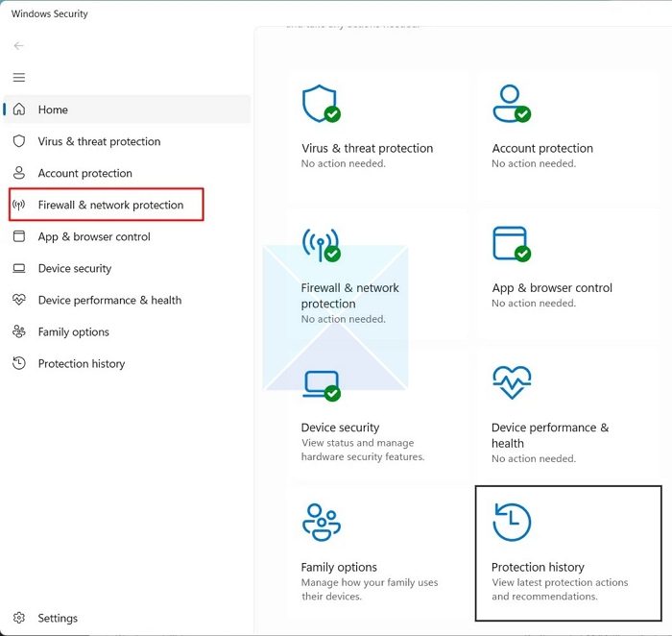This screenshot has height=636, width=672.
Task: Click the large window icon on App & browser control card
Action: 512,244
